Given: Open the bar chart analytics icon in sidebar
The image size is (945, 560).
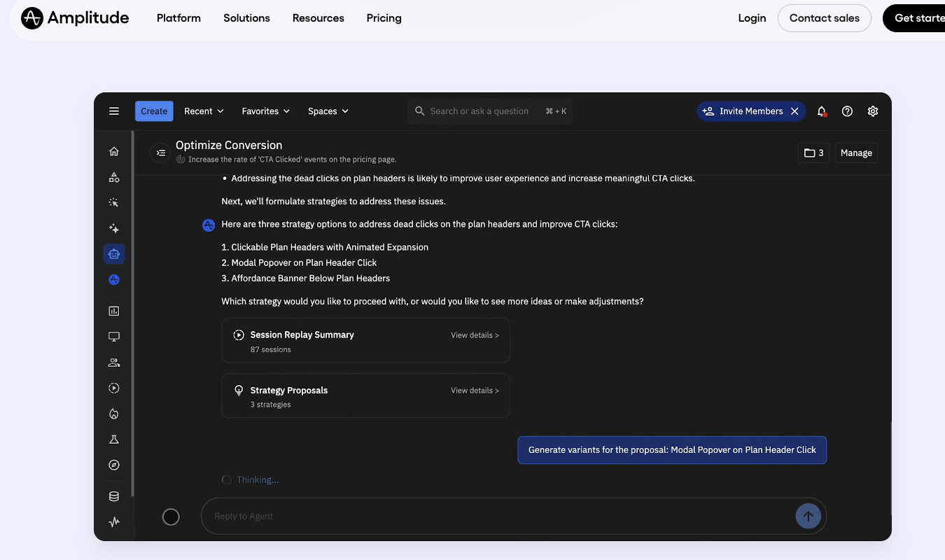Looking at the screenshot, I should point(114,311).
